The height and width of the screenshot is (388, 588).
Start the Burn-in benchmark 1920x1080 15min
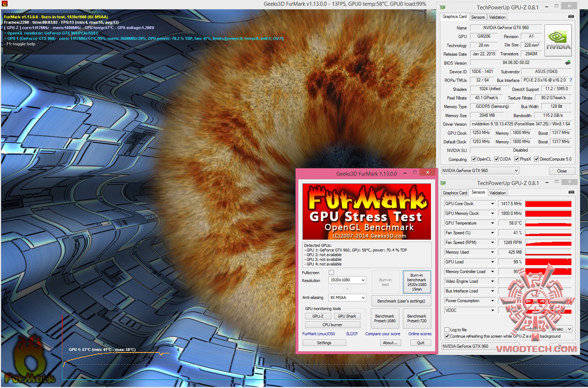[x=417, y=282]
